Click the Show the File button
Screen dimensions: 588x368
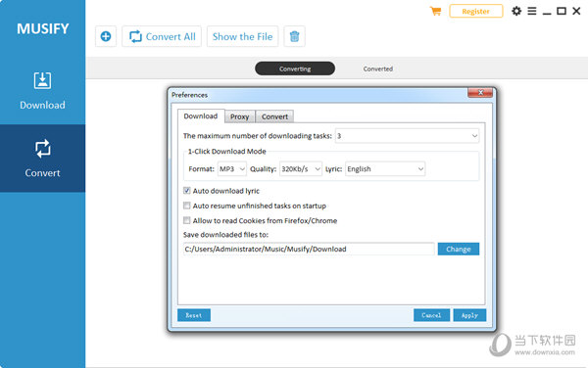tap(242, 36)
